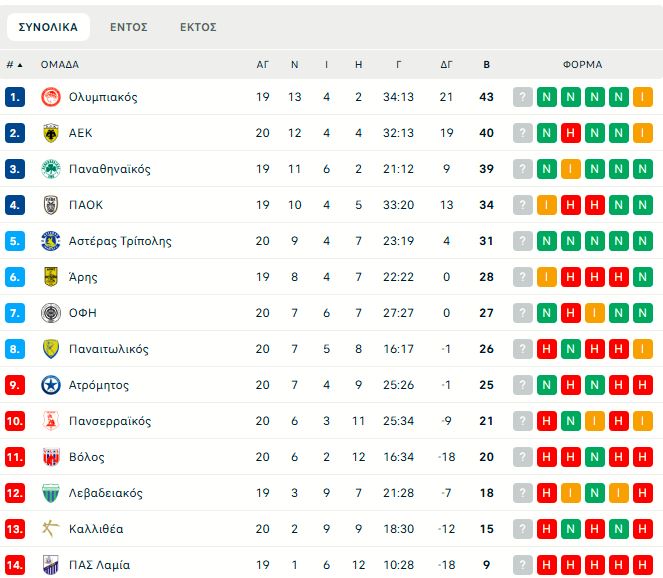663x578 pixels.
Task: Click the ΠΑΟΚ team crest
Action: pyautogui.click(x=50, y=205)
